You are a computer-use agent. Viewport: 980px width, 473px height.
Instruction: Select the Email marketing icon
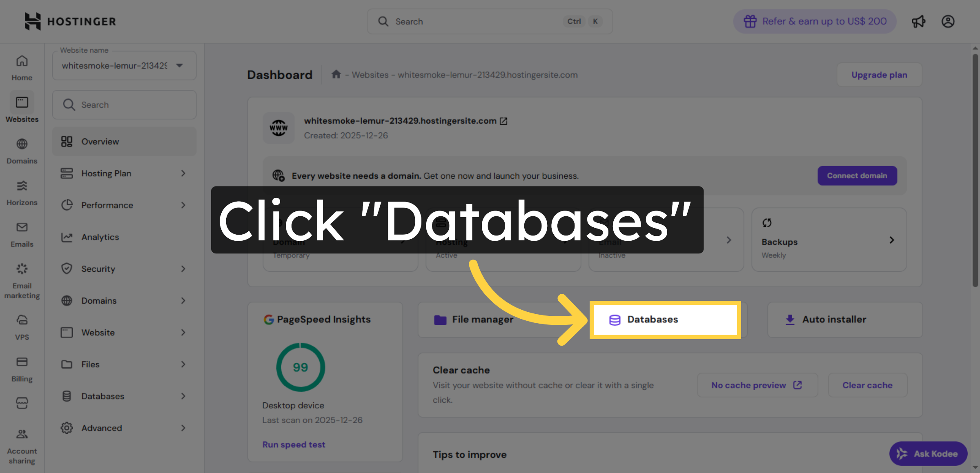(x=22, y=269)
